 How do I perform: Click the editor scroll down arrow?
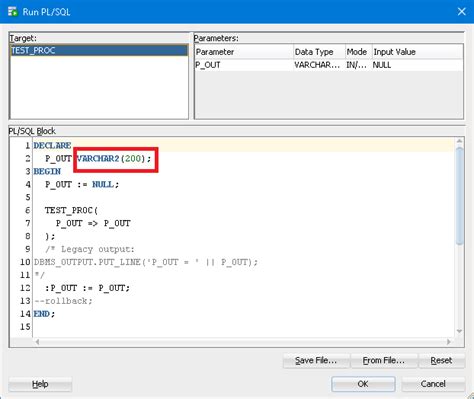pos(459,331)
